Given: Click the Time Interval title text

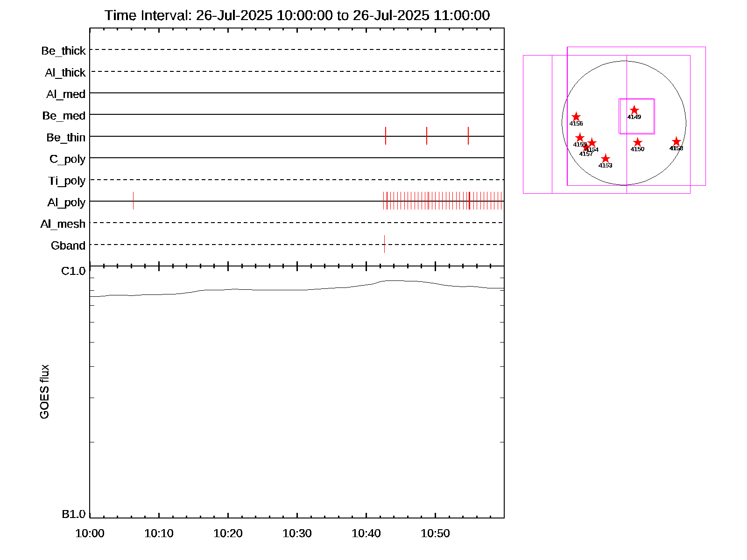Looking at the screenshot, I should tap(297, 15).
